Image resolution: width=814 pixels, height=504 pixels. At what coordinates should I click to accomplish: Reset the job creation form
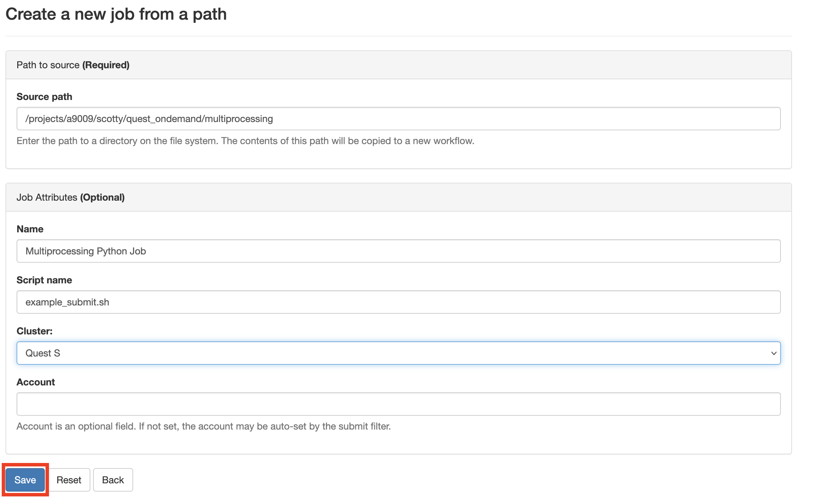[69, 480]
